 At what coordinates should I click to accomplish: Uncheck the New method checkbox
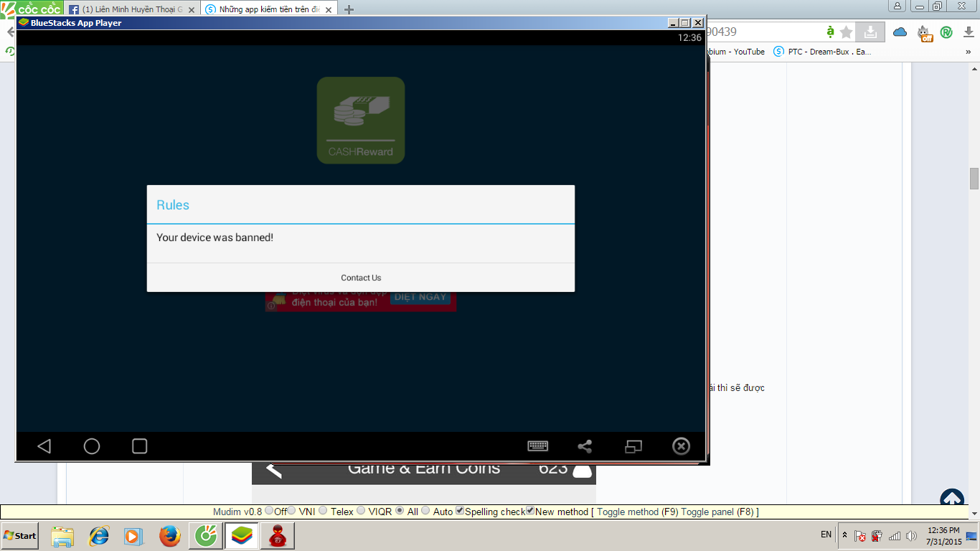coord(530,511)
